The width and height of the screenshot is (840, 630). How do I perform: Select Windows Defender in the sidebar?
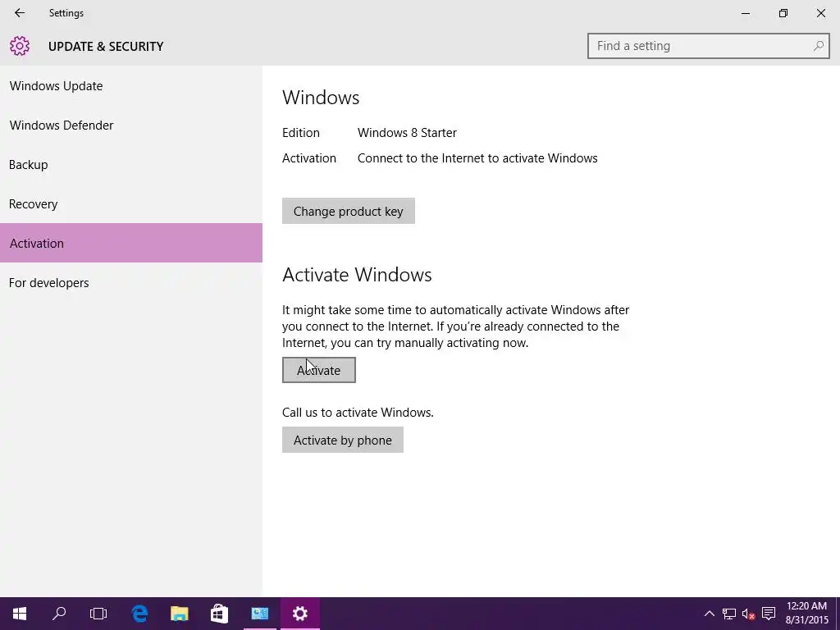click(131, 125)
